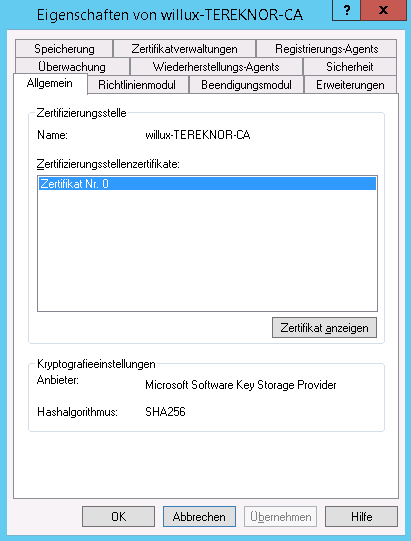Click the question mark help icon

(346, 10)
